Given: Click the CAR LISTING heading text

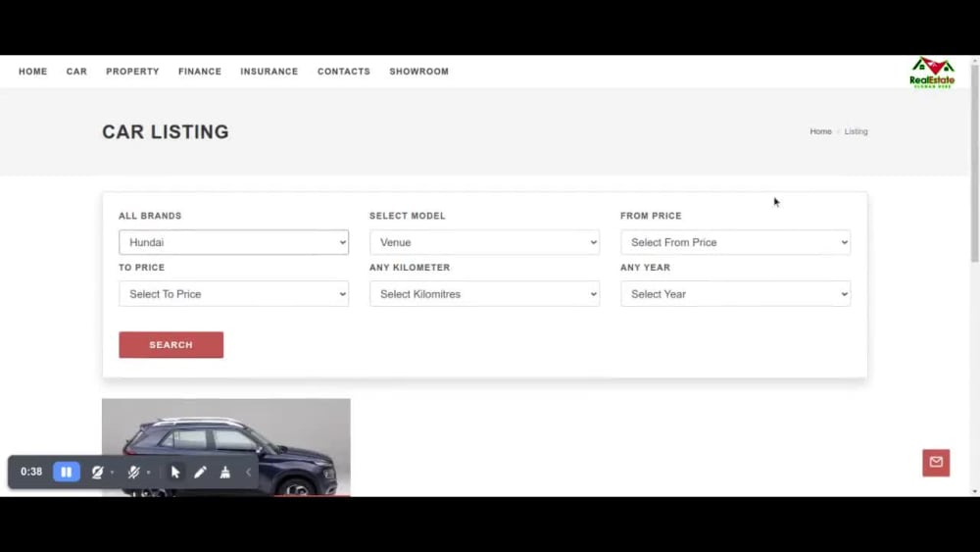Looking at the screenshot, I should click(x=166, y=132).
